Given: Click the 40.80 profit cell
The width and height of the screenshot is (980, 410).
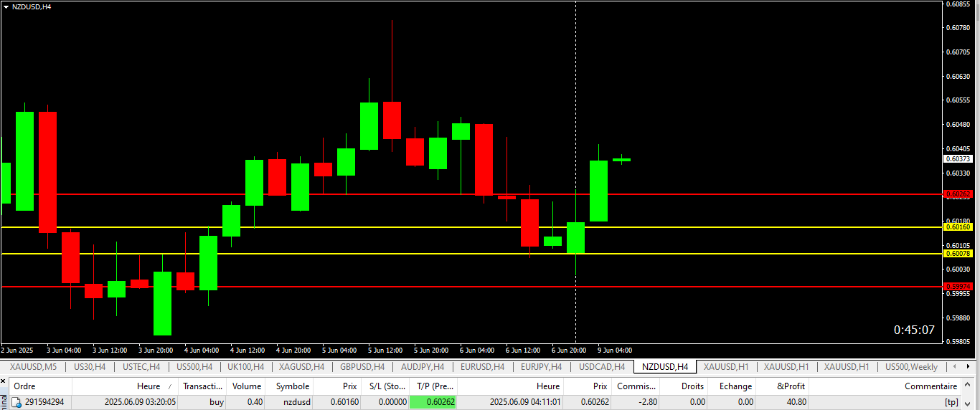Looking at the screenshot, I should tap(796, 402).
